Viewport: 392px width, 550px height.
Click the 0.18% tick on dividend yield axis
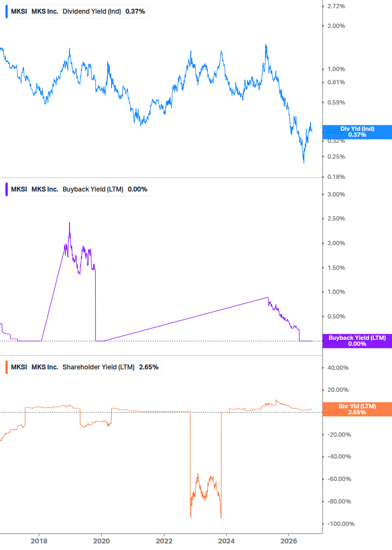336,177
